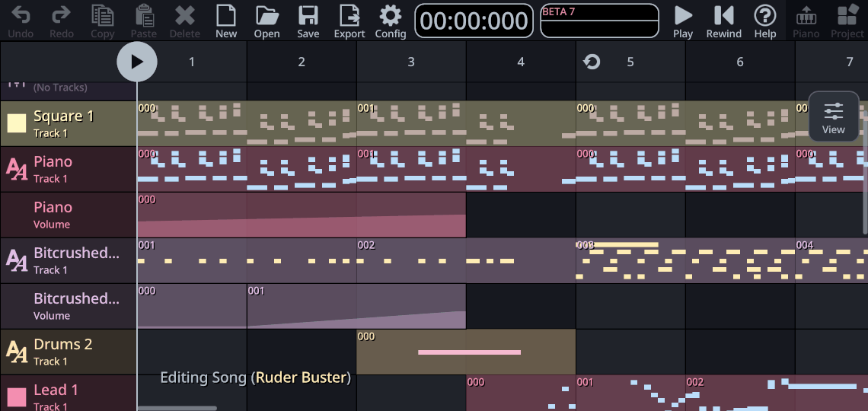
Task: Open a song file with Open icon
Action: [x=266, y=15]
